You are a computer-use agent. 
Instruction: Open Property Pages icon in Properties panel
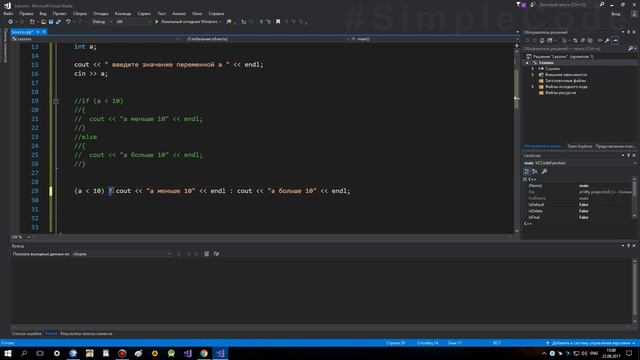[544, 171]
